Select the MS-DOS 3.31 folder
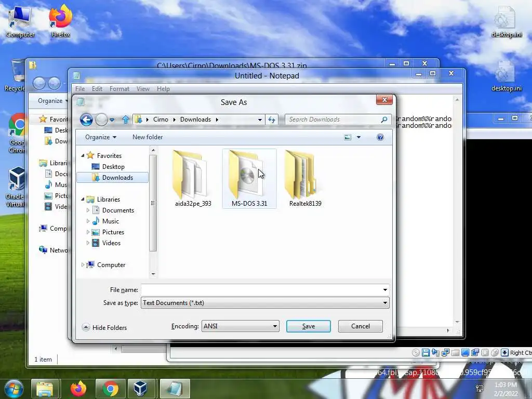The height and width of the screenshot is (399, 532). tap(249, 178)
